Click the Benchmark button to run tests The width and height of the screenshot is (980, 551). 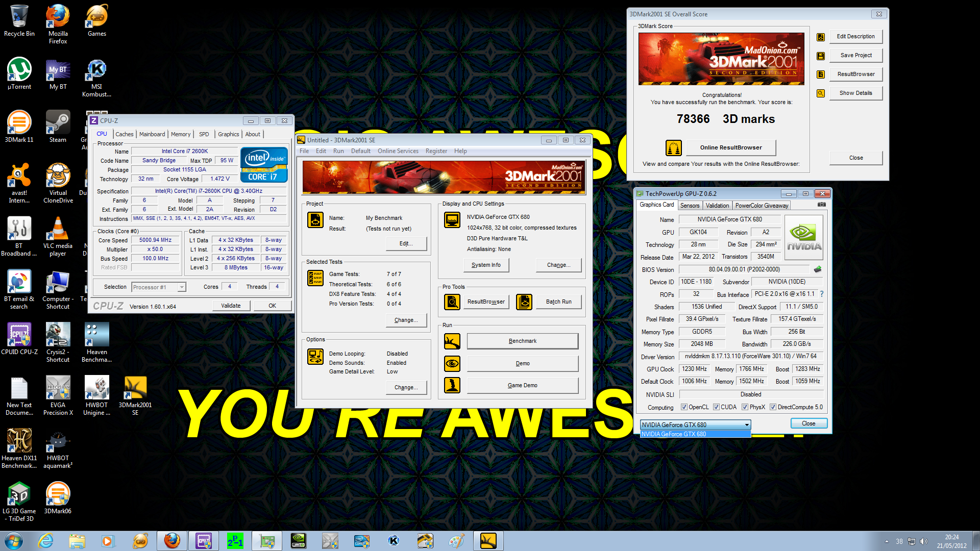pyautogui.click(x=523, y=341)
